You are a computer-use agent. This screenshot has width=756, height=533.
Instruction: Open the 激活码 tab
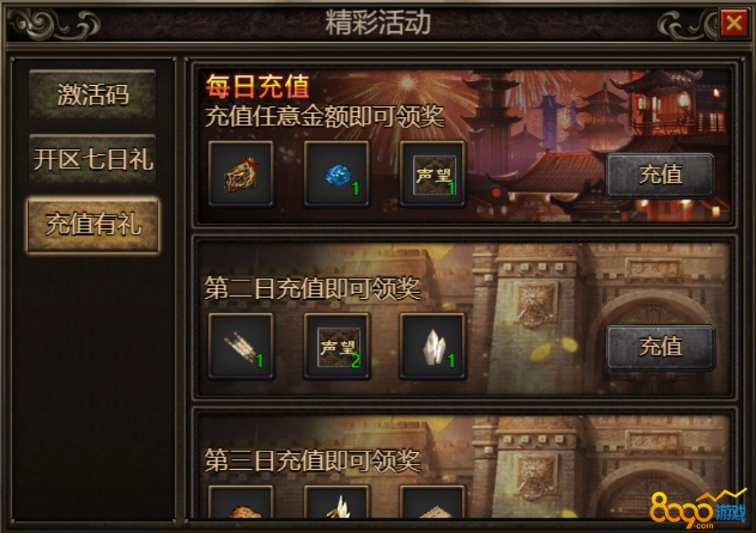[93, 94]
